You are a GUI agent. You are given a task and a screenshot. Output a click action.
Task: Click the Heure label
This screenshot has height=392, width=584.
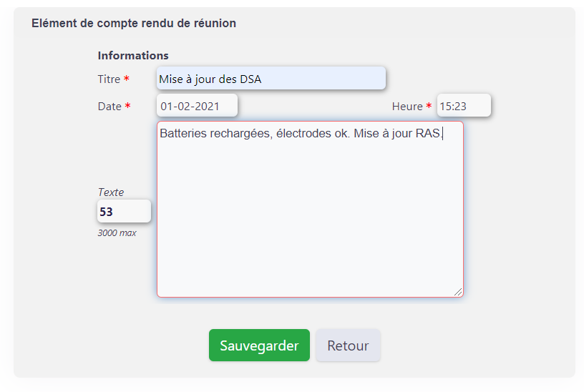407,107
